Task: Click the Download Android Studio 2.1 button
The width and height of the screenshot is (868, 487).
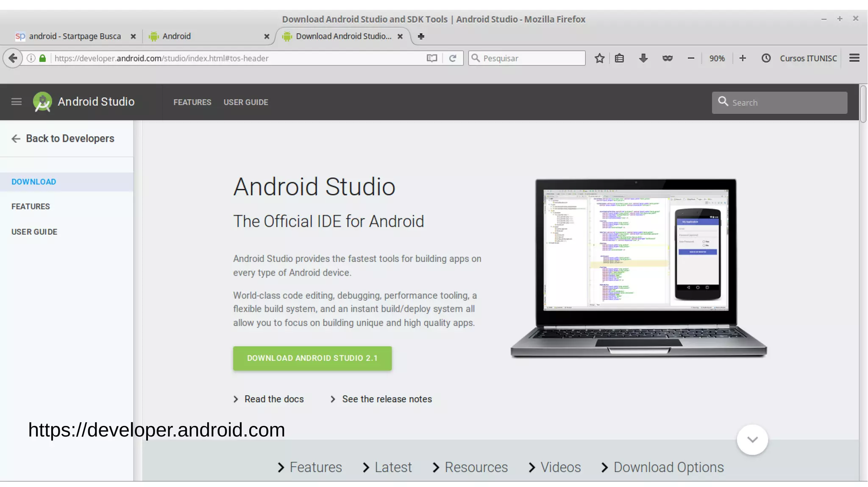Action: pos(312,358)
